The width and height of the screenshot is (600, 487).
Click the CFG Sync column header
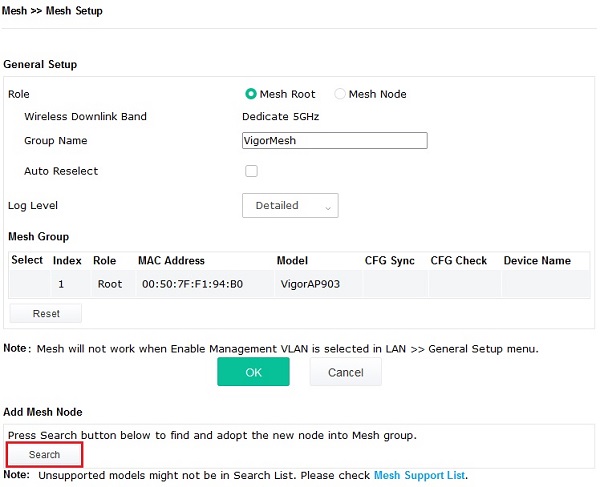point(389,261)
